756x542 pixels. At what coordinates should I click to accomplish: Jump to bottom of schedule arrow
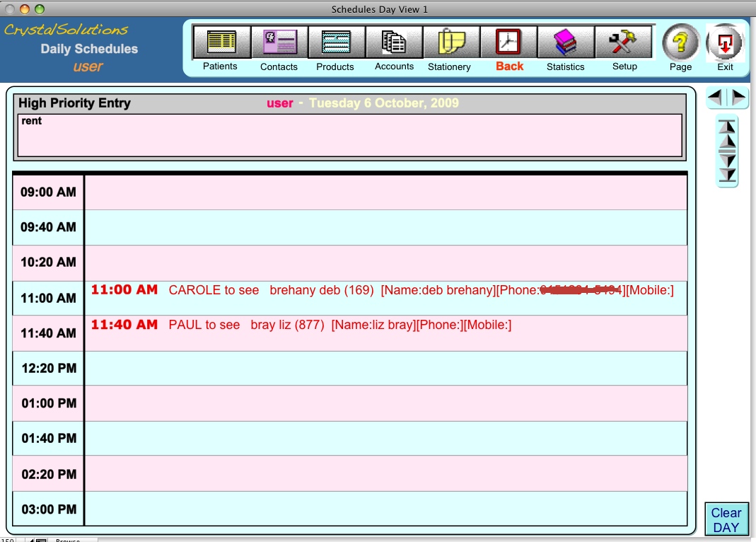727,175
